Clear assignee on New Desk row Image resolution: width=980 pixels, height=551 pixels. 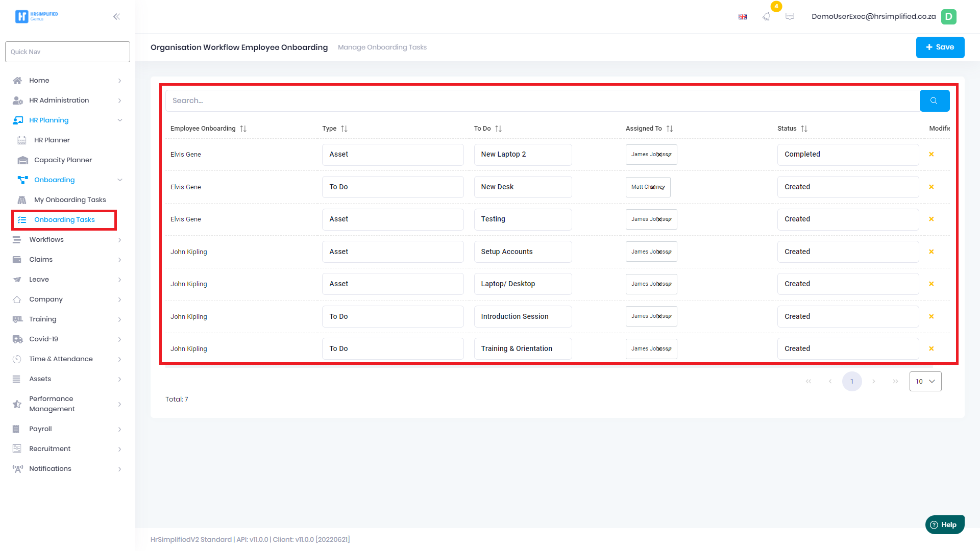coord(653,187)
